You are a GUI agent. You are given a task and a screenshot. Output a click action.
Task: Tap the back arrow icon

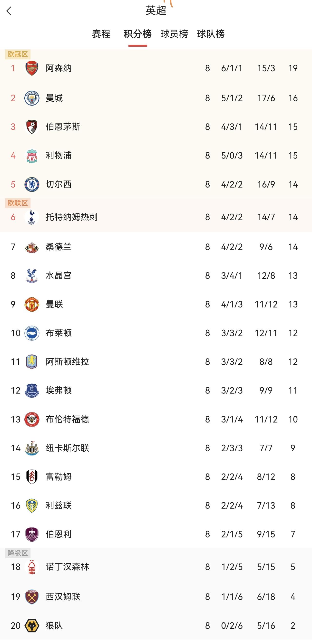pos(9,11)
